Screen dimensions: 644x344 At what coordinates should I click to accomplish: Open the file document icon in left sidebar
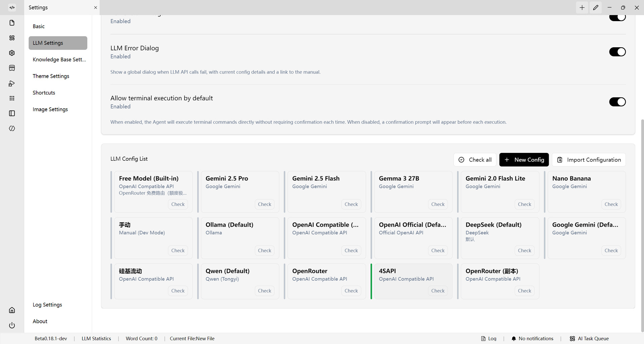12,23
